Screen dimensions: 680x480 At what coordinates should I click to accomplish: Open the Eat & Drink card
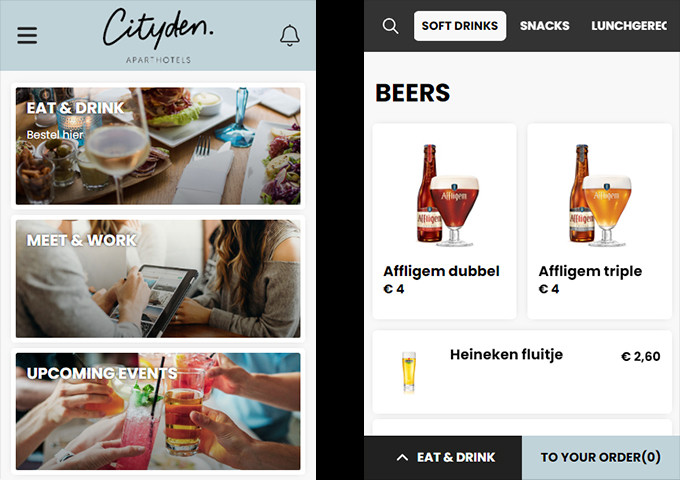pyautogui.click(x=158, y=146)
